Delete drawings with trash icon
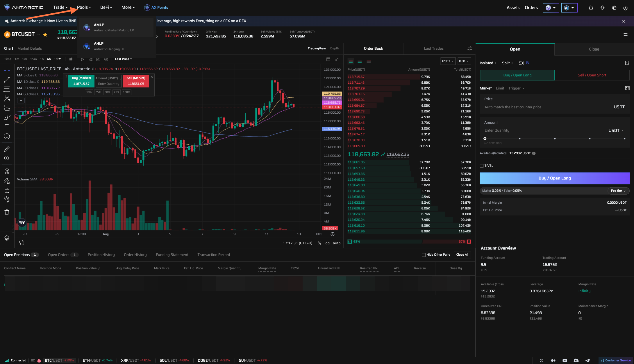 tap(7, 212)
